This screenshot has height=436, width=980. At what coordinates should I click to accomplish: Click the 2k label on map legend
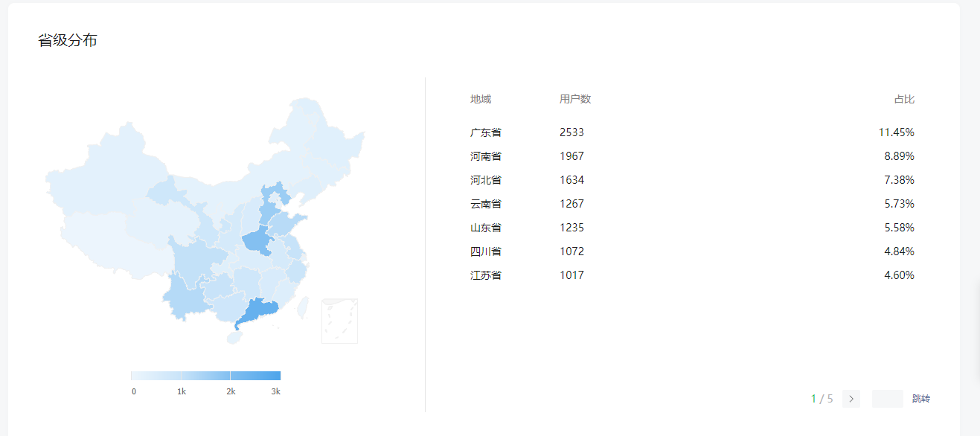click(231, 391)
